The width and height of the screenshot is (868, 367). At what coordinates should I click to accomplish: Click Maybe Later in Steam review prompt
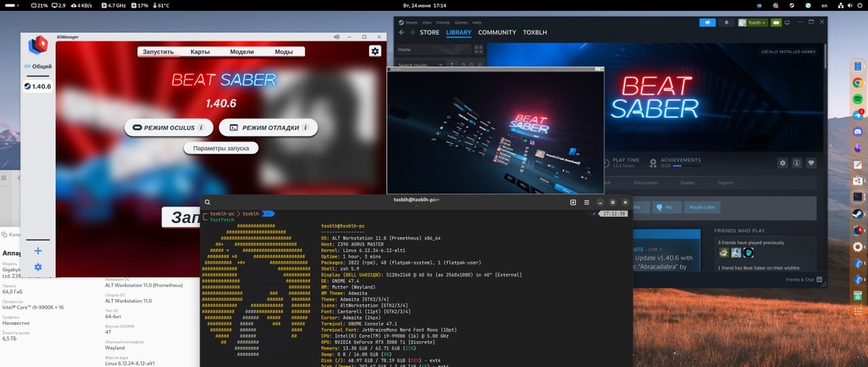pos(701,207)
